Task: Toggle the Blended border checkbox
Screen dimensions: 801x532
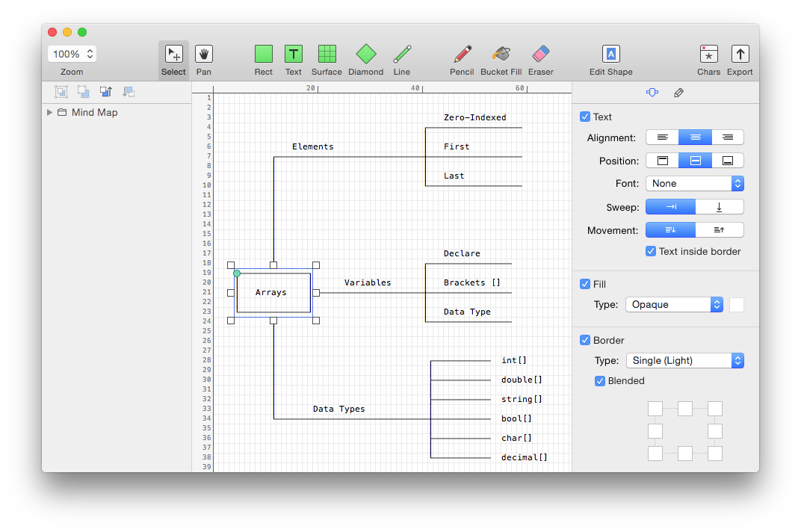Action: click(600, 381)
